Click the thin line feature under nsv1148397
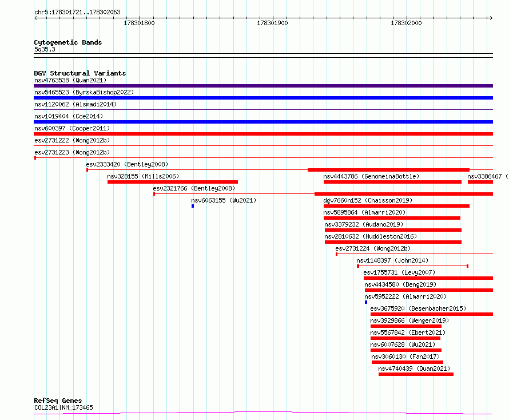The height and width of the screenshot is (420, 509). click(412, 266)
